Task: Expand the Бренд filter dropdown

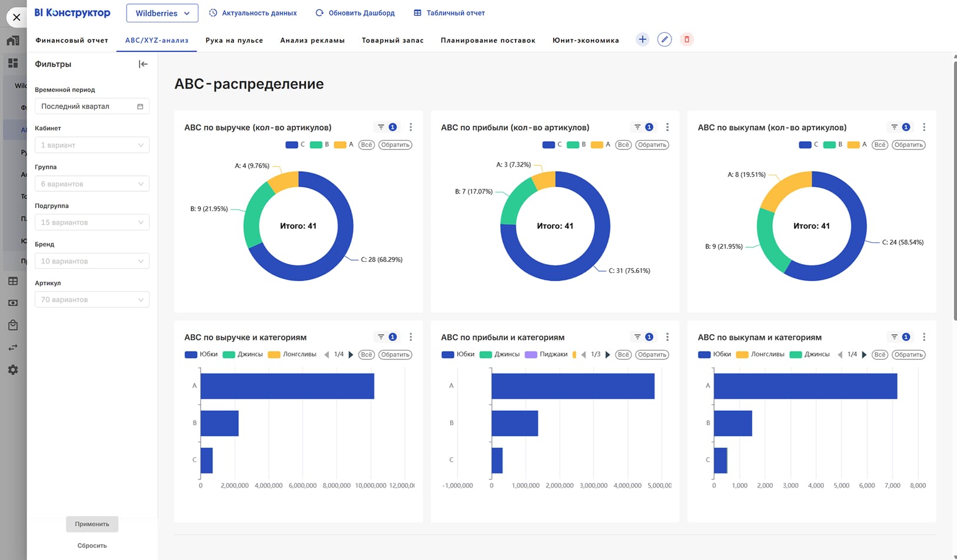Action: click(92, 261)
